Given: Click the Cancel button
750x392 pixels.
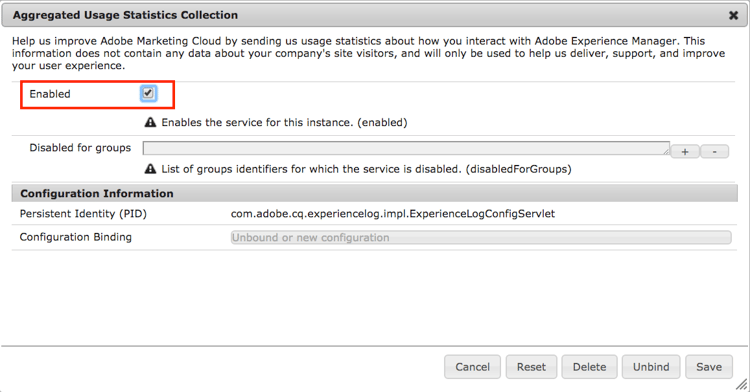Looking at the screenshot, I should pos(473,367).
